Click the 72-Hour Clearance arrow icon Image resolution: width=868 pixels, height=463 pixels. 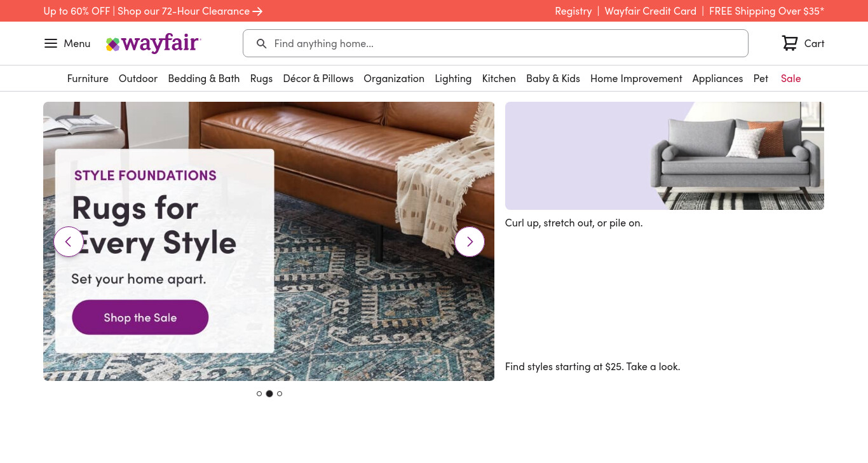[257, 11]
